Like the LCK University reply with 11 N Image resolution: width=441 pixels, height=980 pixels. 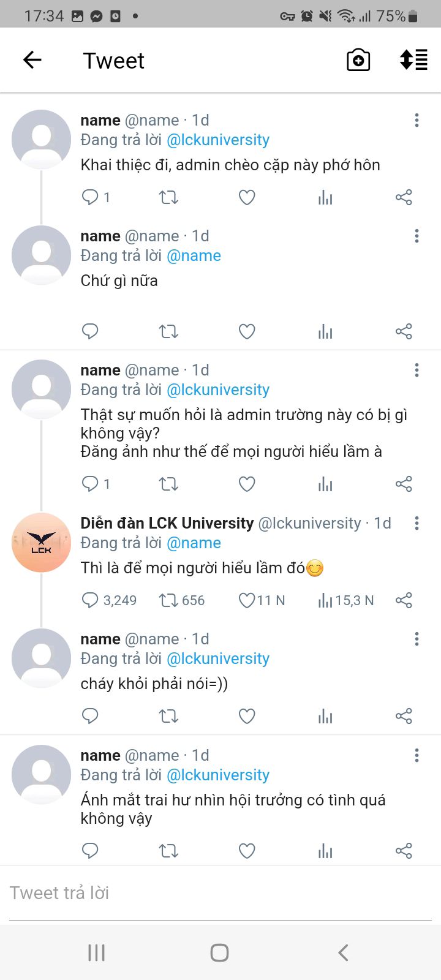[x=247, y=600]
